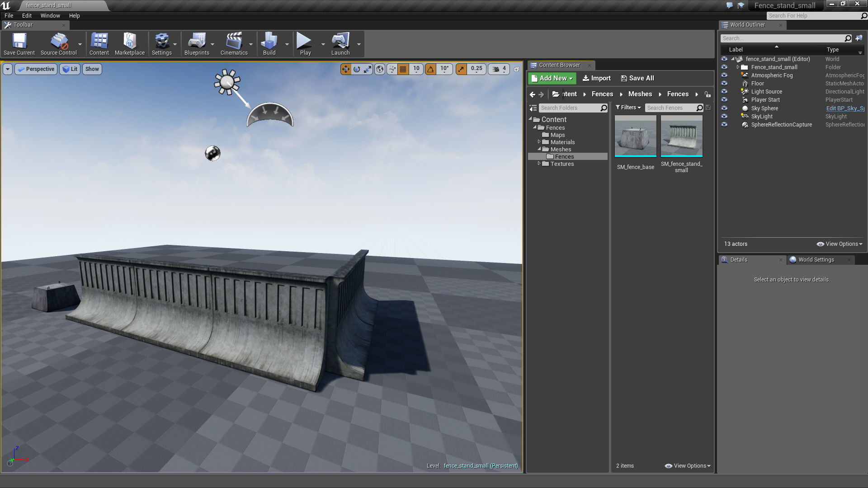868x488 pixels.
Task: Open the rotation snap 10° dropdown
Action: click(444, 69)
